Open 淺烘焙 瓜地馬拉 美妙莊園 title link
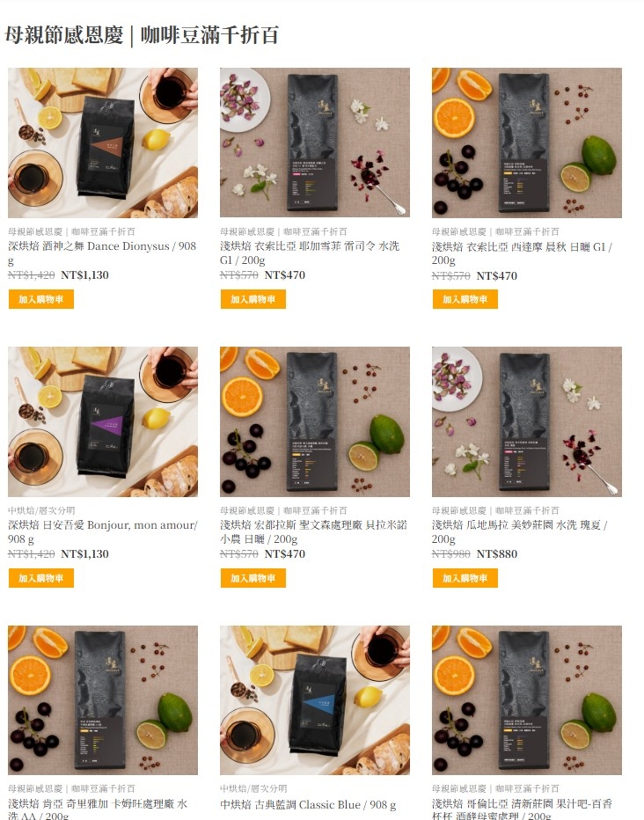The image size is (644, 820). tap(520, 531)
